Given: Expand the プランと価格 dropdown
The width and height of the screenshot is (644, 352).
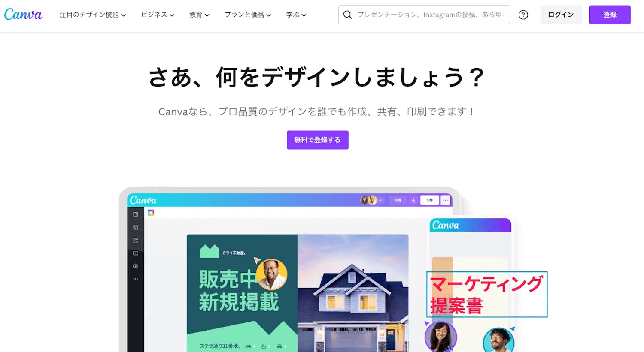Looking at the screenshot, I should click(x=248, y=15).
